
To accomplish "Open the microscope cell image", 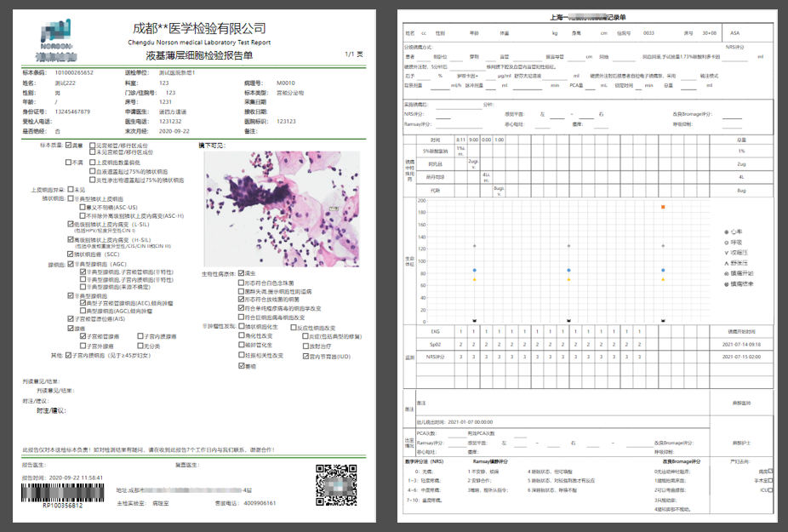I will pos(282,209).
